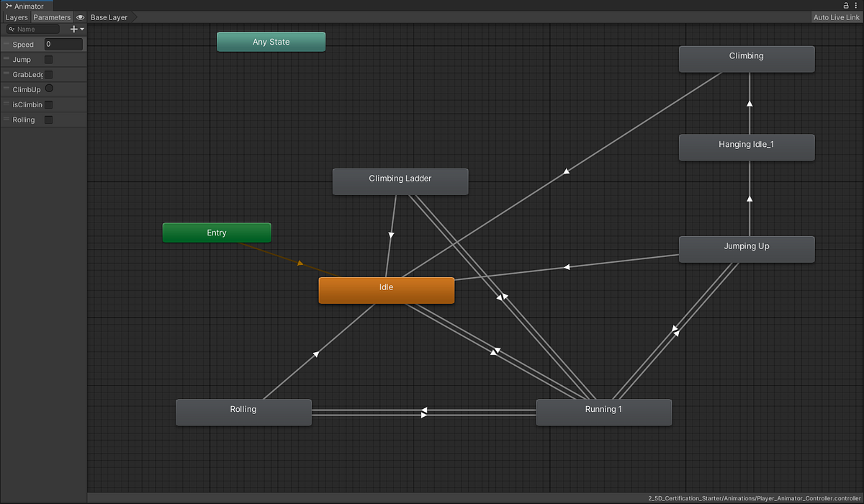Viewport: 864px width, 504px height.
Task: Toggle the isClimbing parameter checkbox
Action: pos(48,104)
